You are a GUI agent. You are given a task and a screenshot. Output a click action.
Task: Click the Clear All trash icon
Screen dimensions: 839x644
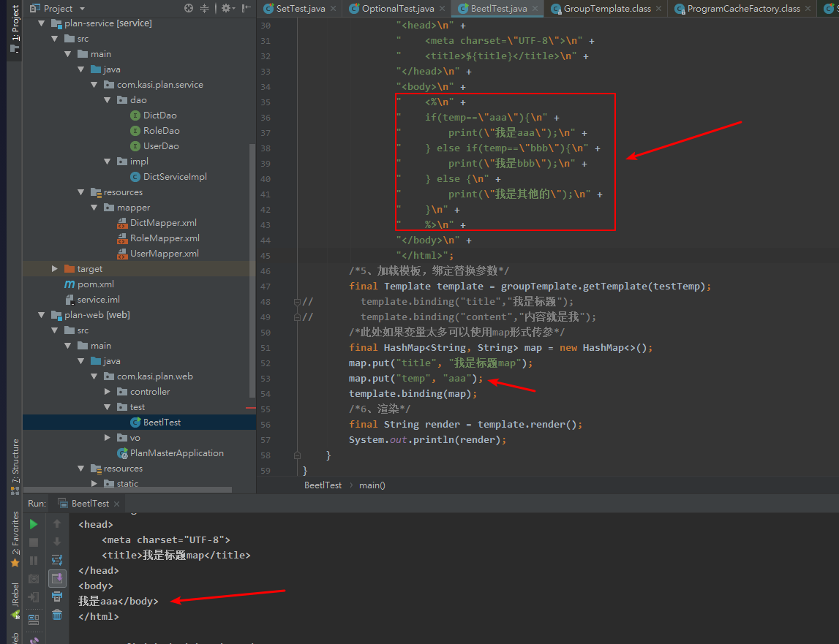(57, 615)
